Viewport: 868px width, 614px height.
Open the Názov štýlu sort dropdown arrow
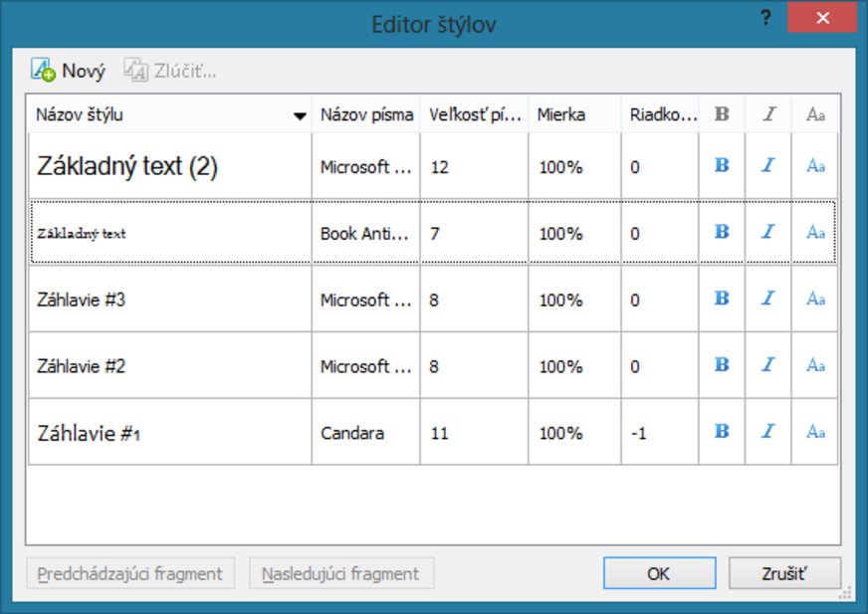(300, 116)
